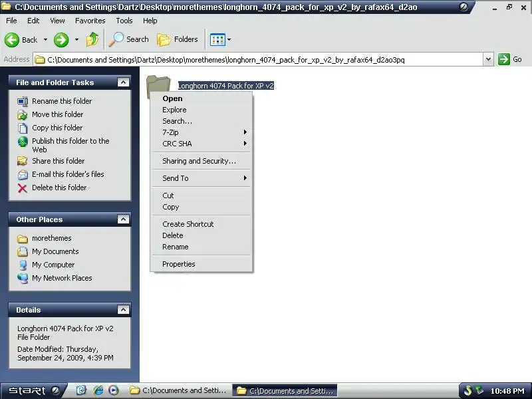Click the Move this folder icon
532x399 pixels.
click(23, 114)
